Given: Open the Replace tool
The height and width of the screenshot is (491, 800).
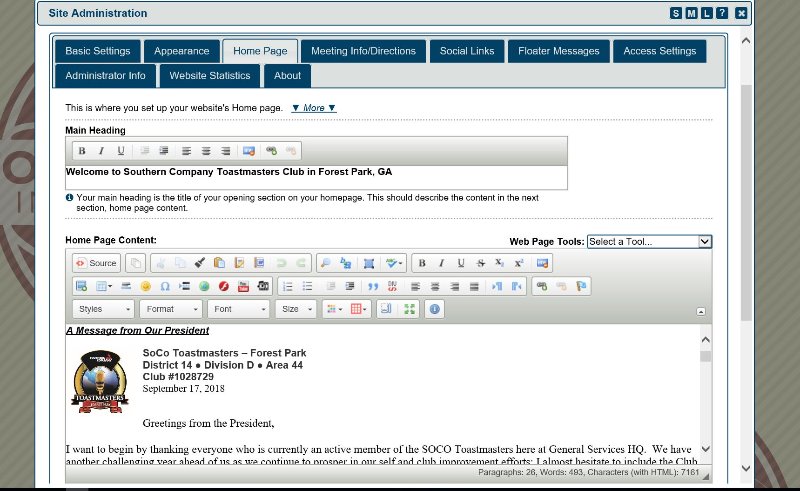Looking at the screenshot, I should tap(345, 263).
